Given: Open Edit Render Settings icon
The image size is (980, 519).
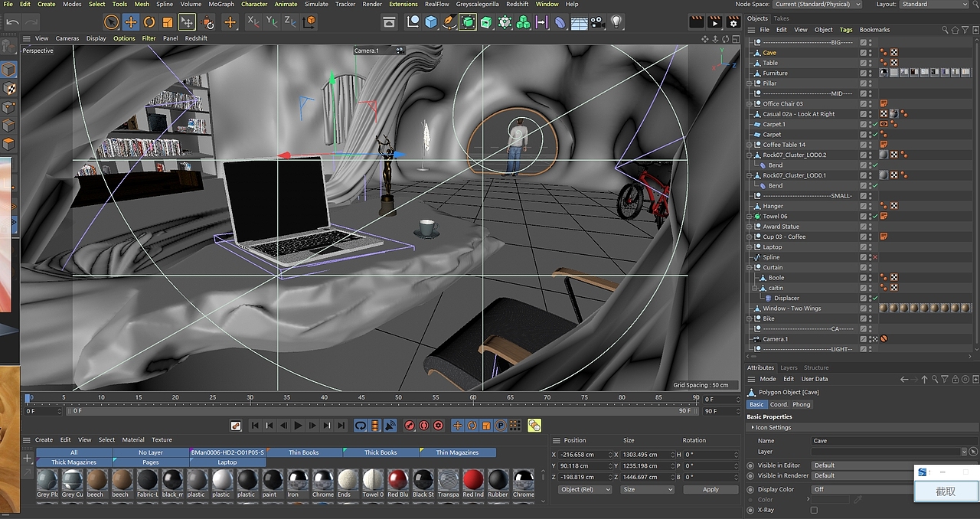Looking at the screenshot, I should point(733,22).
